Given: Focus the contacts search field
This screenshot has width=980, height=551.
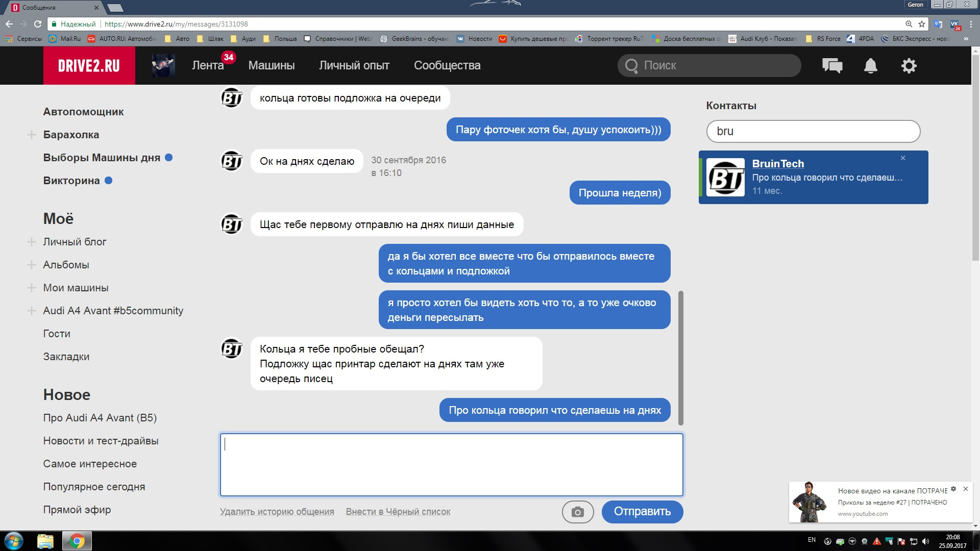Looking at the screenshot, I should (813, 131).
